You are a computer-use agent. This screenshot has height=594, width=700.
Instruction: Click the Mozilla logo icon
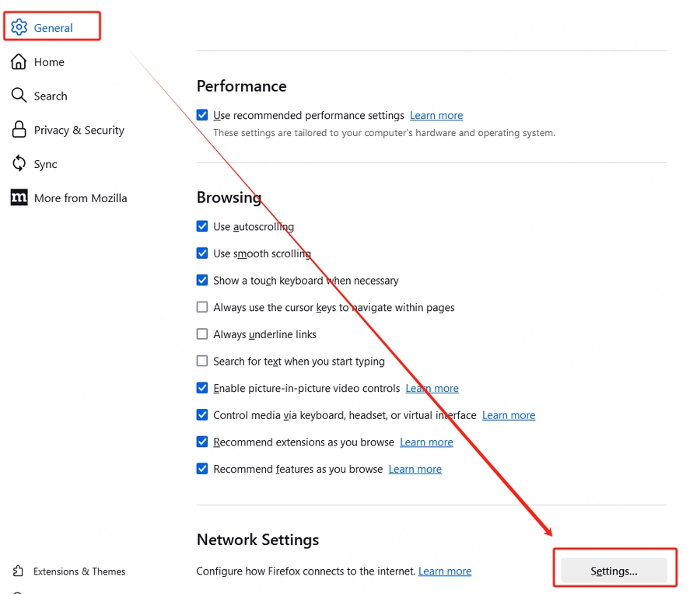[19, 197]
